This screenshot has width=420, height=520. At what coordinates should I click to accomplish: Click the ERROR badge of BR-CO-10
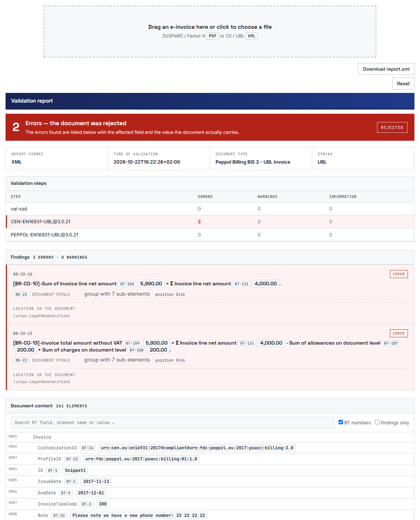[399, 274]
